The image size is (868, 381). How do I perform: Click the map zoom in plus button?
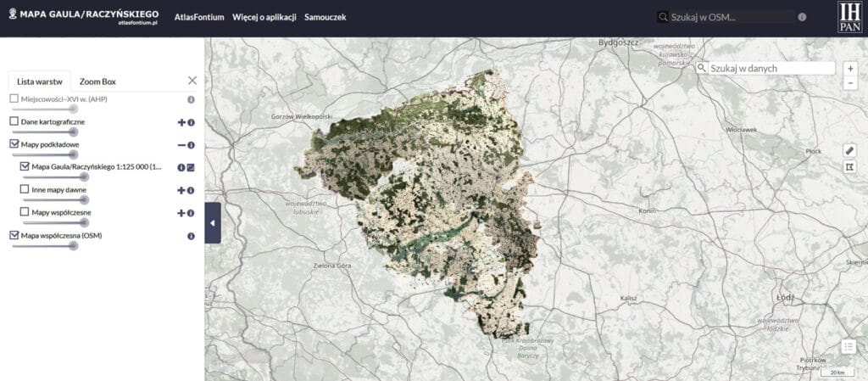pos(850,68)
